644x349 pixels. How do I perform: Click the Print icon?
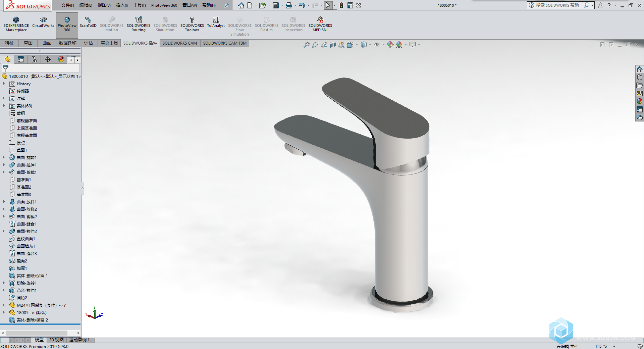click(288, 5)
